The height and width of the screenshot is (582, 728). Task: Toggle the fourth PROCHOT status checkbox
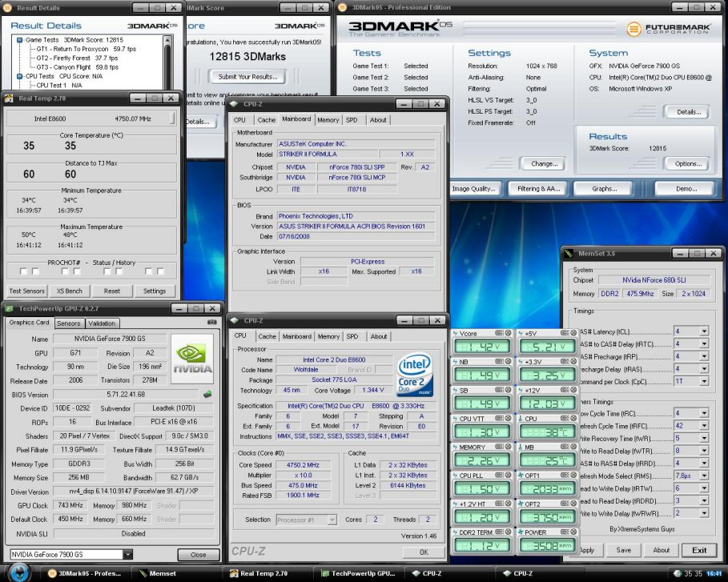tap(77, 271)
